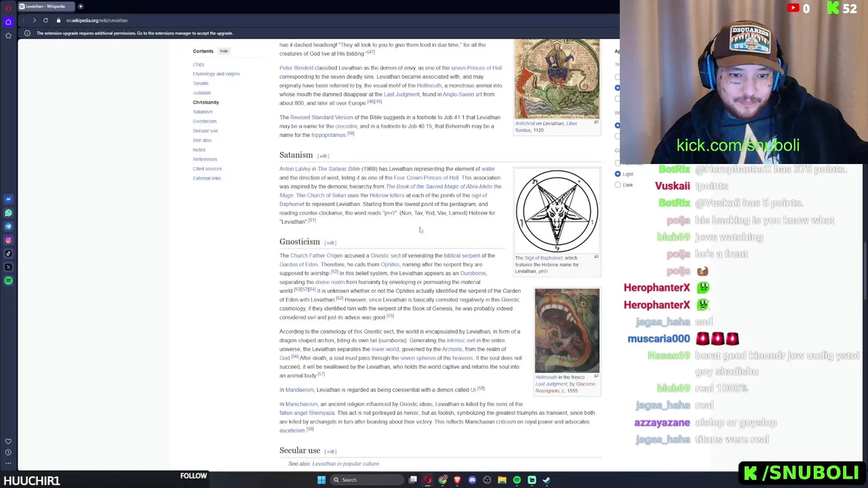
Task: Click the Windows taskbar Search box
Action: coord(366,480)
